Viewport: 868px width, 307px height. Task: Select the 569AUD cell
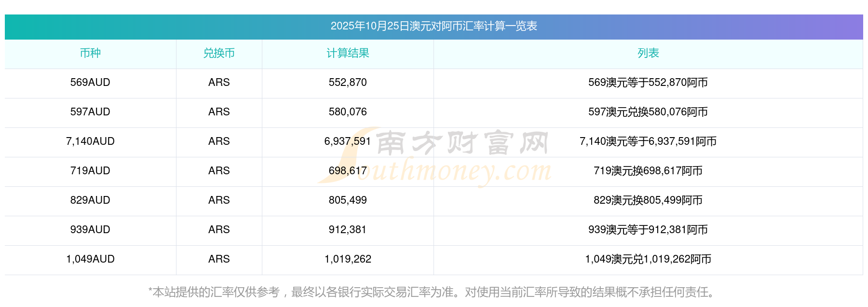90,83
